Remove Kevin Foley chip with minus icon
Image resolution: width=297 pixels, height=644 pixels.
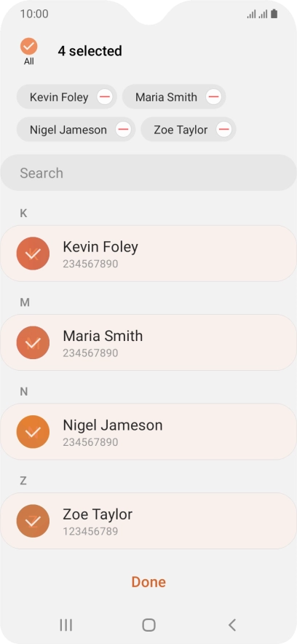click(105, 97)
